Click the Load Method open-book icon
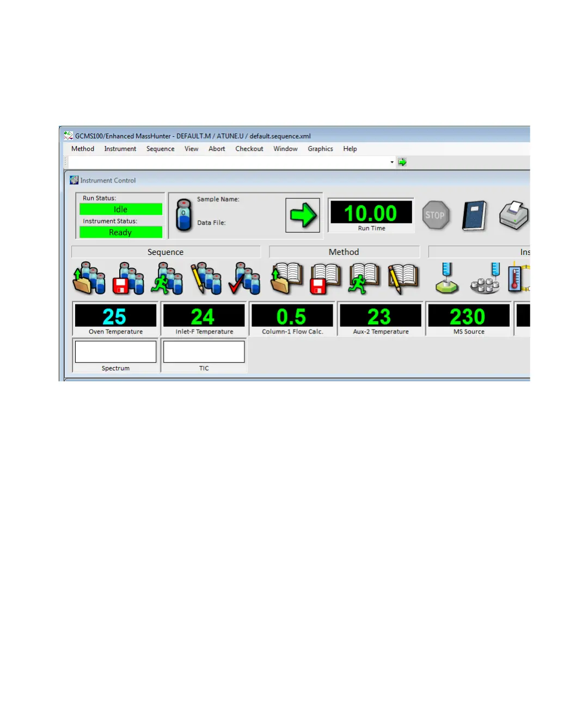The height and width of the screenshot is (706, 588). pos(287,278)
